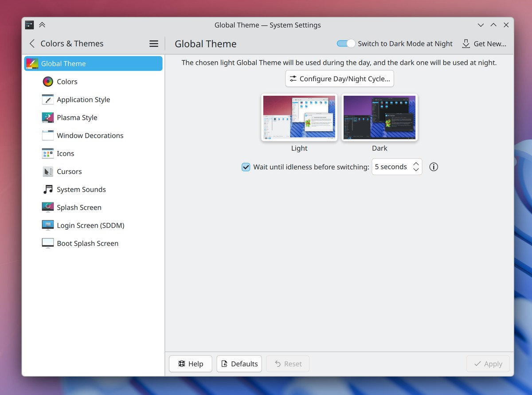
Task: Open Plasma Style settings
Action: point(47,117)
